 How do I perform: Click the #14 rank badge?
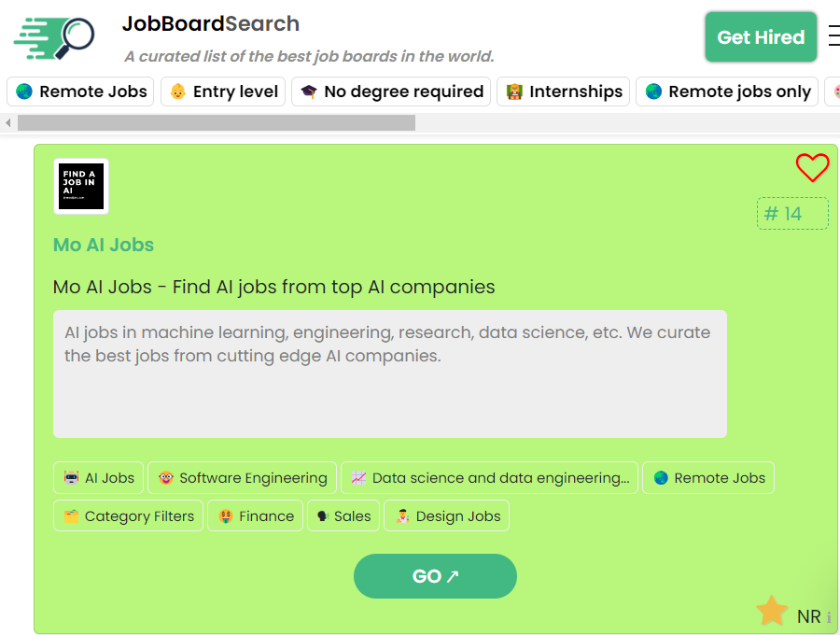click(791, 214)
